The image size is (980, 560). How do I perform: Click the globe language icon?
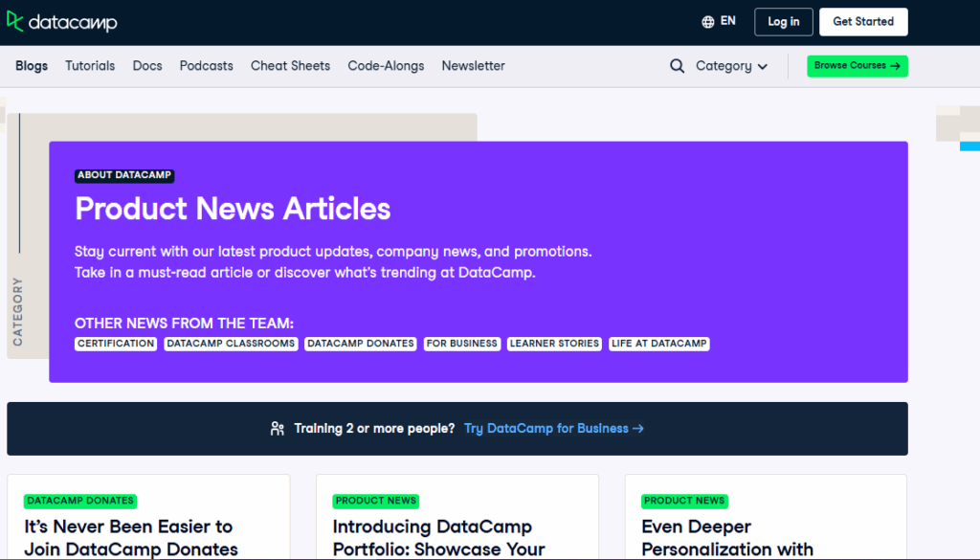click(x=707, y=22)
